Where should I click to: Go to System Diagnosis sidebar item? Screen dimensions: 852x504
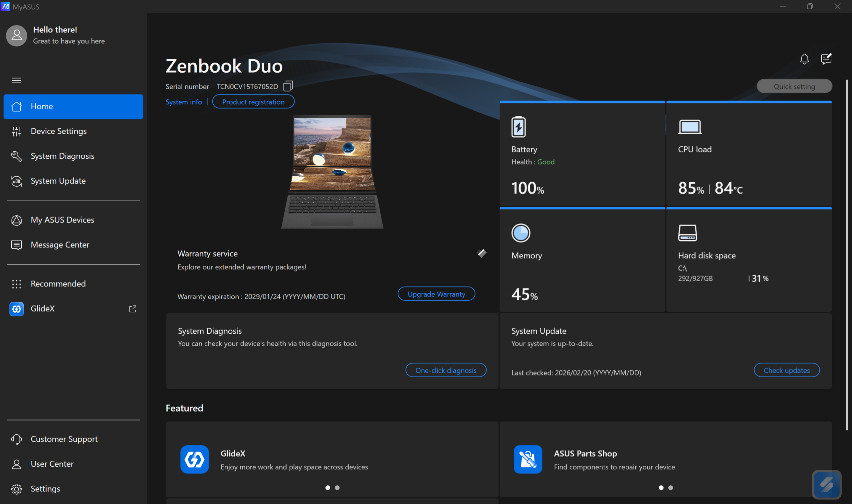pos(62,156)
